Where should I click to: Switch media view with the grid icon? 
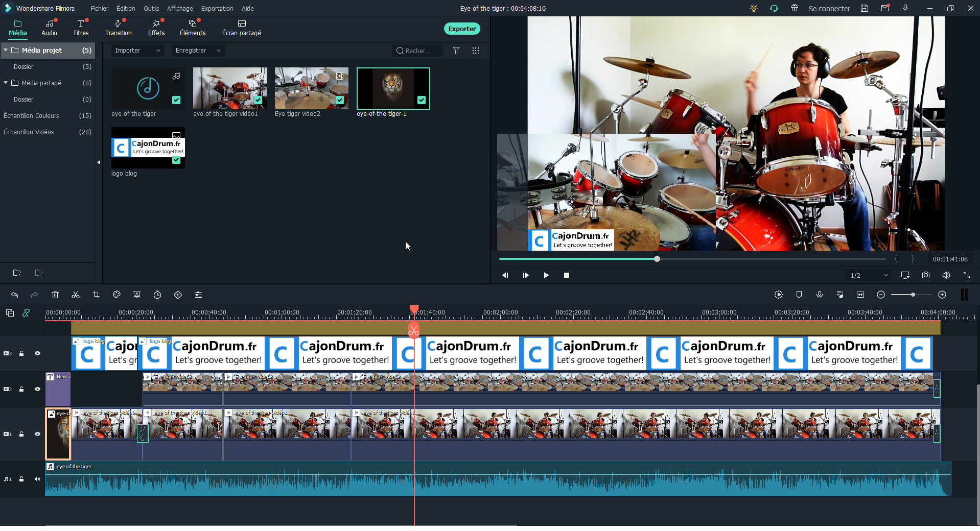click(x=476, y=51)
